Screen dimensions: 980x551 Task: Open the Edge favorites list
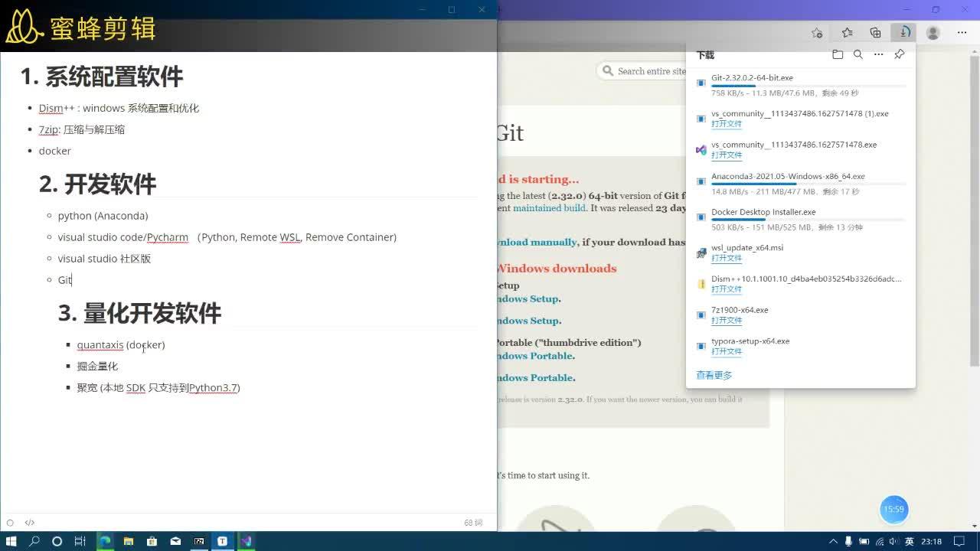pyautogui.click(x=847, y=33)
